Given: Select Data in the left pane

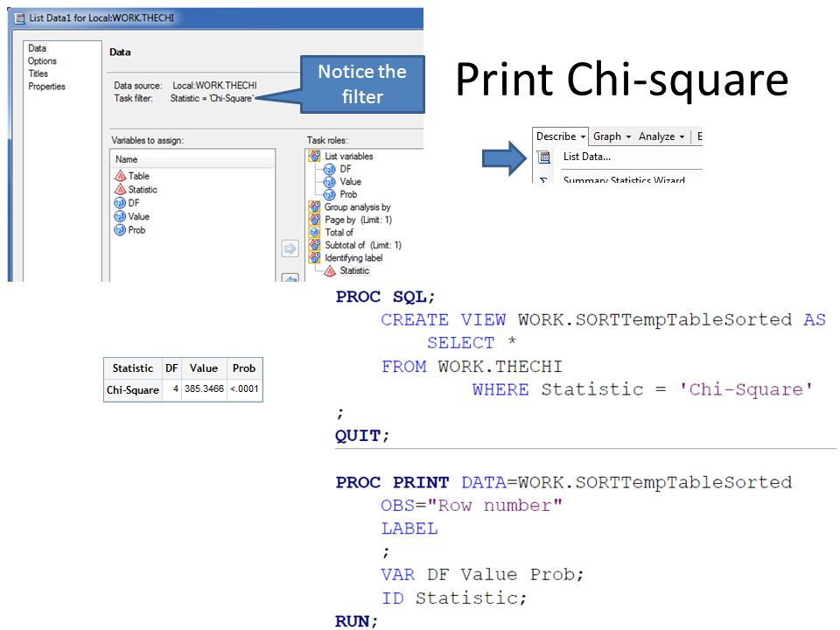Looking at the screenshot, I should (x=37, y=48).
